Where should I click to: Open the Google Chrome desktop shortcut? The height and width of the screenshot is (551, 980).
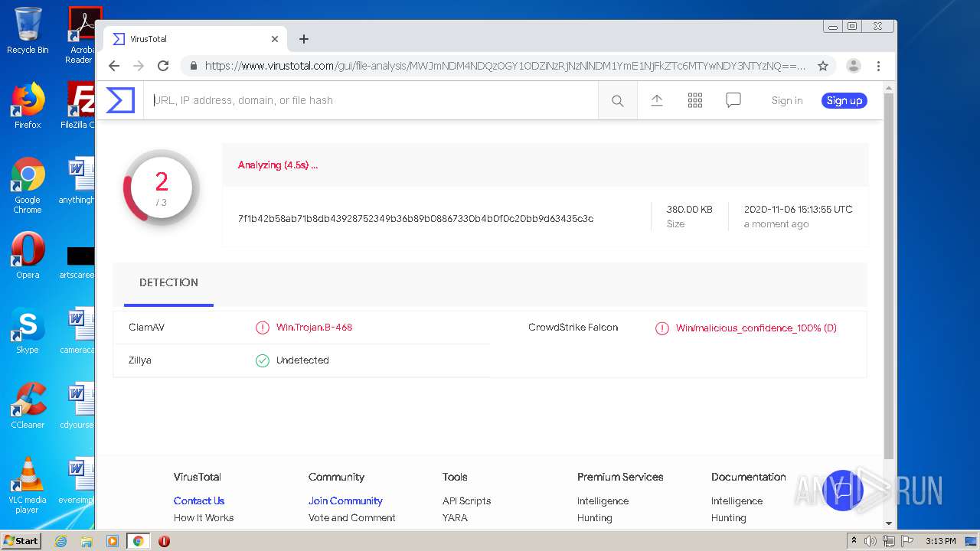pos(28,185)
